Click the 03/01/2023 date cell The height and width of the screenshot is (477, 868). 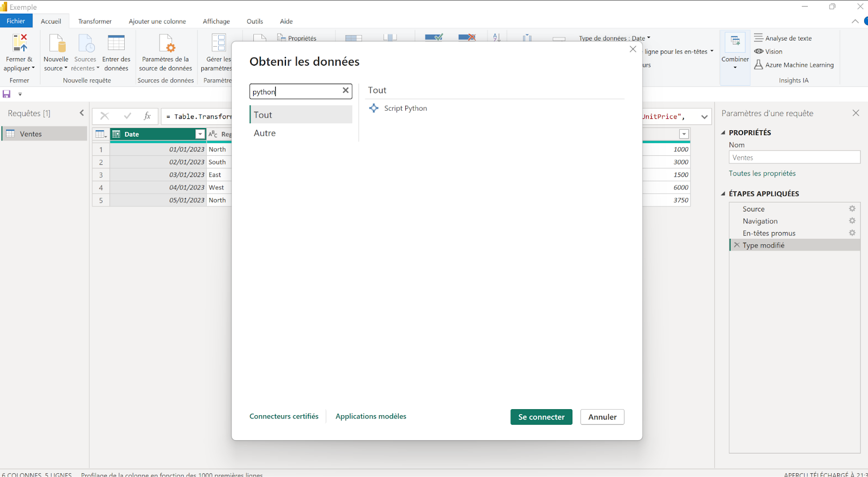pyautogui.click(x=158, y=175)
